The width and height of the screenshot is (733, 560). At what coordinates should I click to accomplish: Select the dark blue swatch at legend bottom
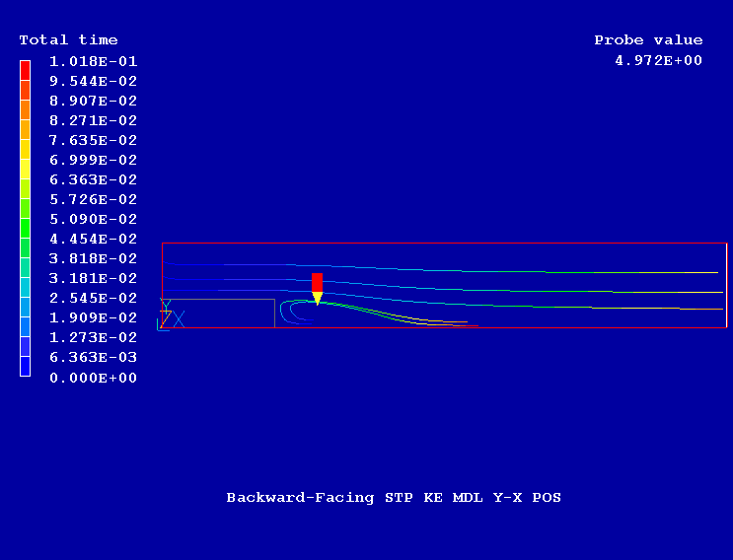(25, 367)
